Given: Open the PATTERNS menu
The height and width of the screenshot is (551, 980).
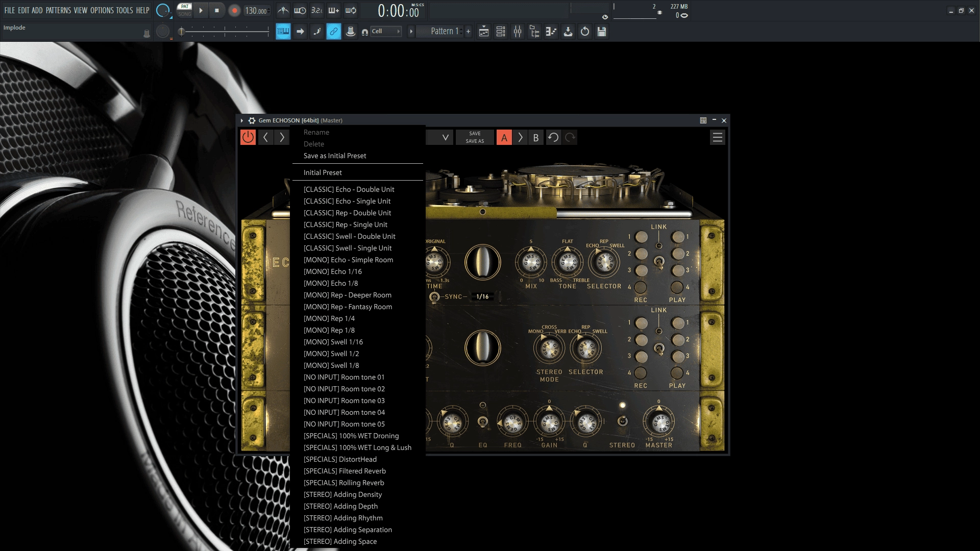Looking at the screenshot, I should tap(58, 10).
